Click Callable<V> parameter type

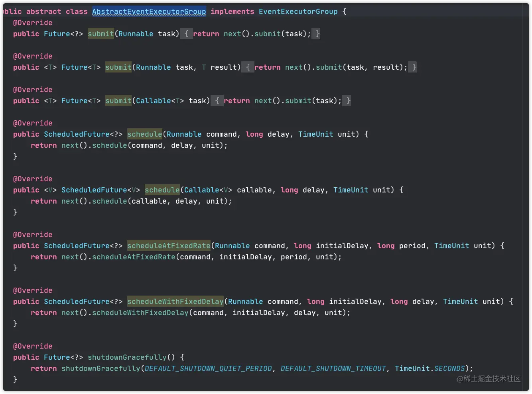coord(208,190)
